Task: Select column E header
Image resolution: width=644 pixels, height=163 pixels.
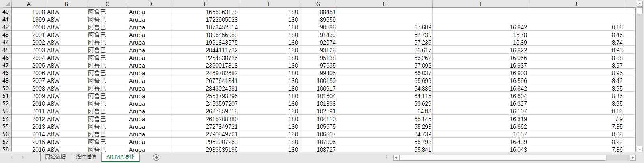Action: click(205, 4)
